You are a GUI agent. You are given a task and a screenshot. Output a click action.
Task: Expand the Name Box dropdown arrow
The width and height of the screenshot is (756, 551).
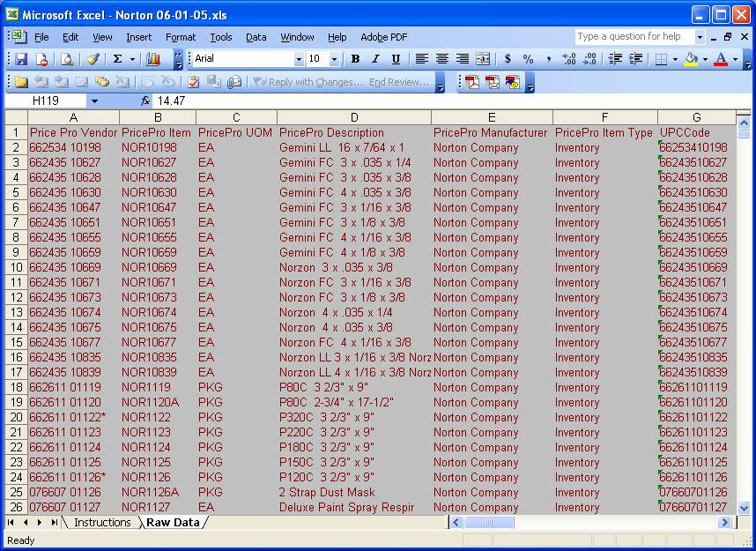coord(94,101)
